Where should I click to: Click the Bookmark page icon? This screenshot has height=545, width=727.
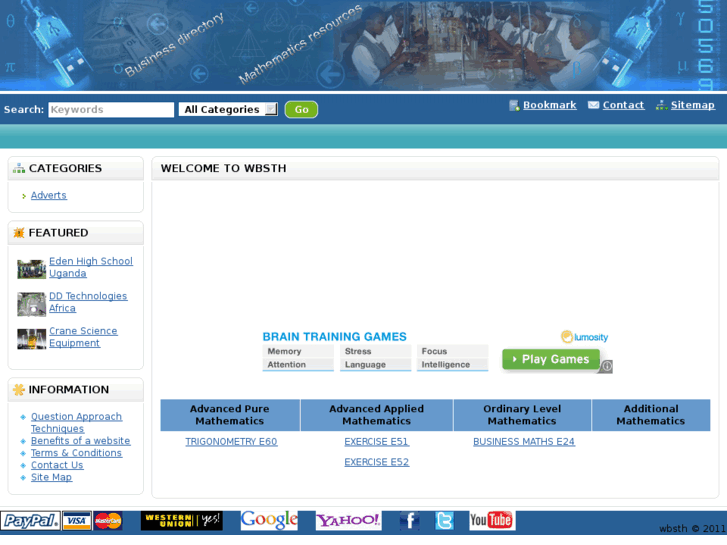pos(514,106)
